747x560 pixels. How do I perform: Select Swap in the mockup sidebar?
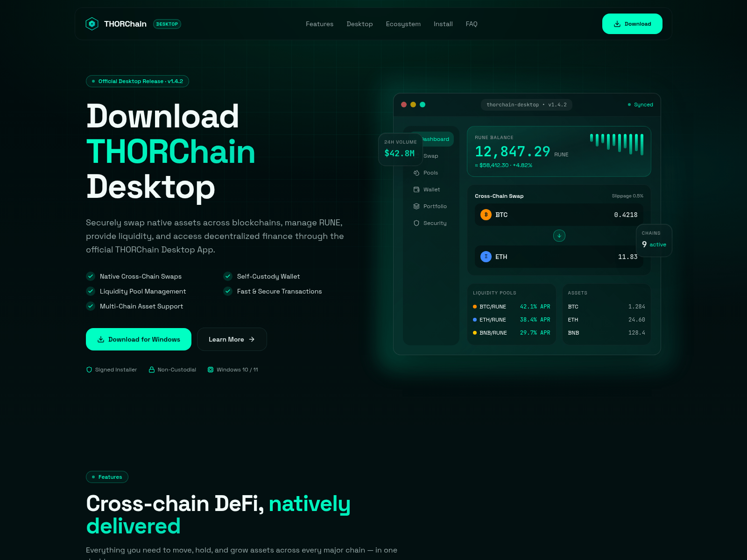pyautogui.click(x=431, y=156)
